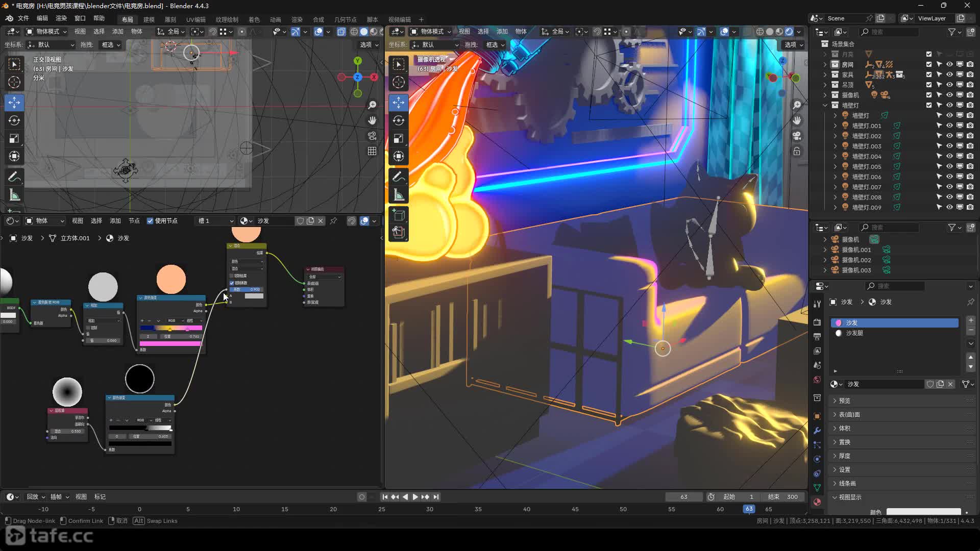The image size is (980, 551).
Task: Select the Rotate tool in camera viewport
Action: pyautogui.click(x=399, y=120)
